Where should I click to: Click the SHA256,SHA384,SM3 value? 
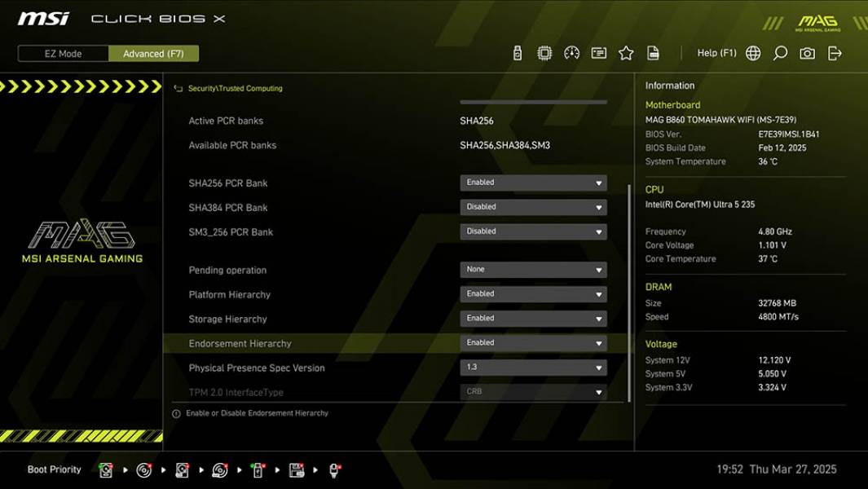pos(504,145)
